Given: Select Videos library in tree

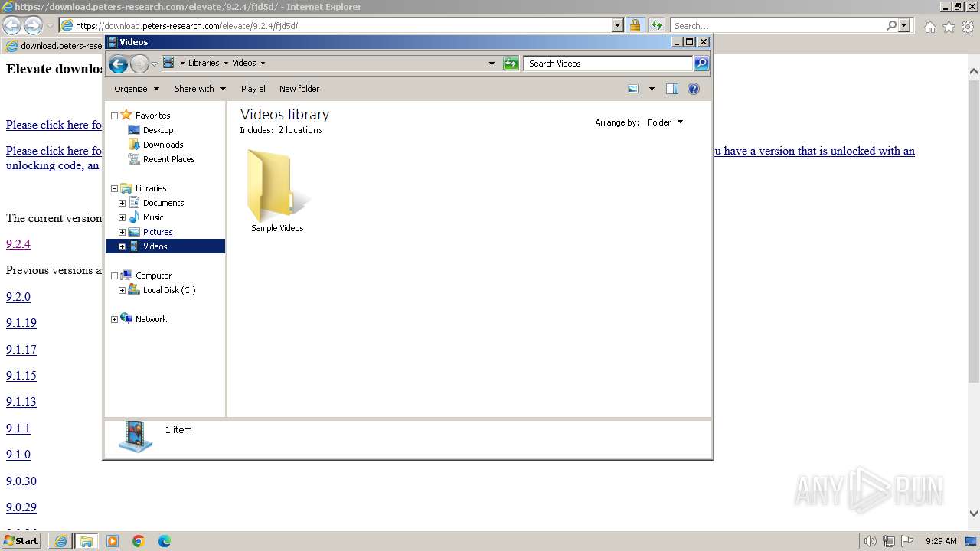Looking at the screenshot, I should (155, 246).
